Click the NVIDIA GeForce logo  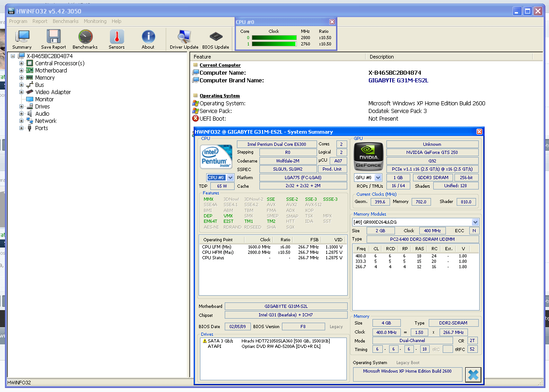point(369,156)
